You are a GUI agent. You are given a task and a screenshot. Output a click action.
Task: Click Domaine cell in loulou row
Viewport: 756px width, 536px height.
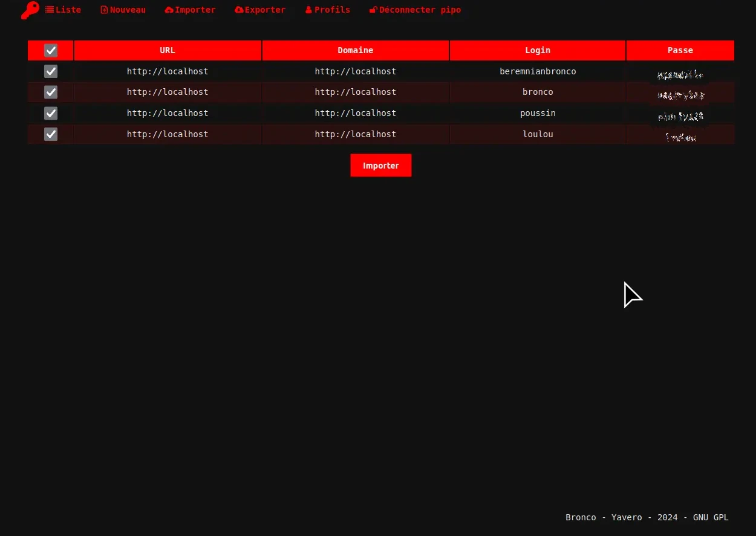point(356,134)
